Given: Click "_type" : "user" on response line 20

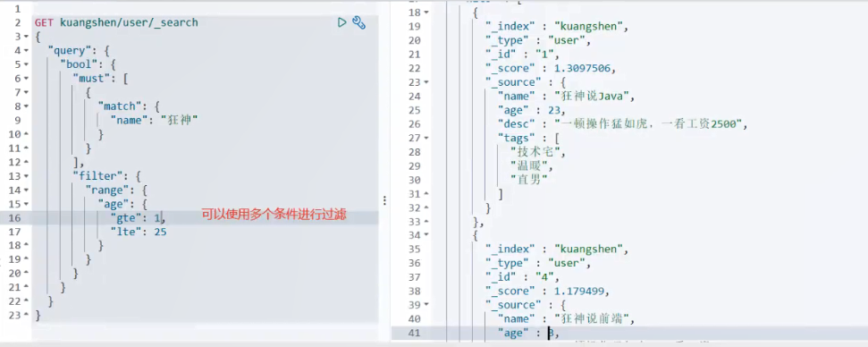Looking at the screenshot, I should (538, 40).
